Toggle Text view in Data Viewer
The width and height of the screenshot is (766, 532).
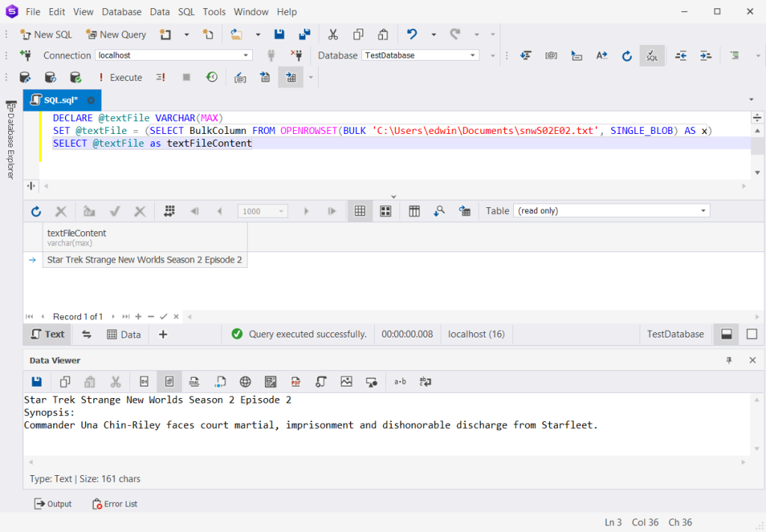tap(169, 382)
